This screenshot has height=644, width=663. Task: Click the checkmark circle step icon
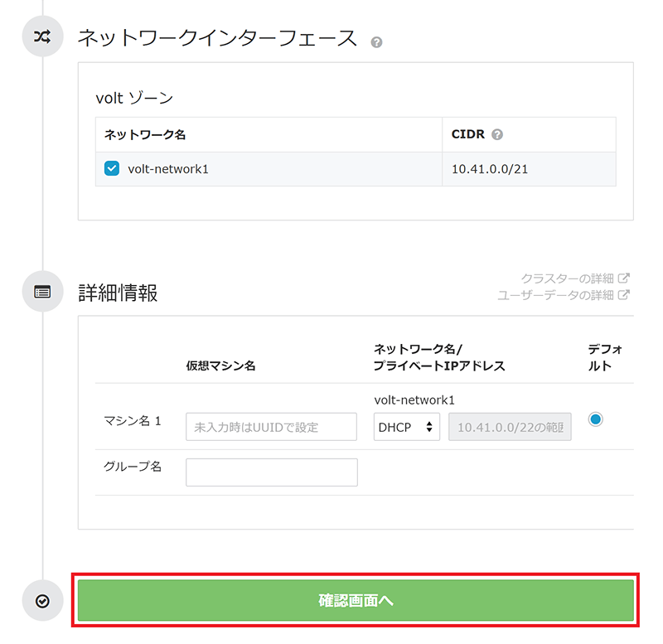coord(42,601)
